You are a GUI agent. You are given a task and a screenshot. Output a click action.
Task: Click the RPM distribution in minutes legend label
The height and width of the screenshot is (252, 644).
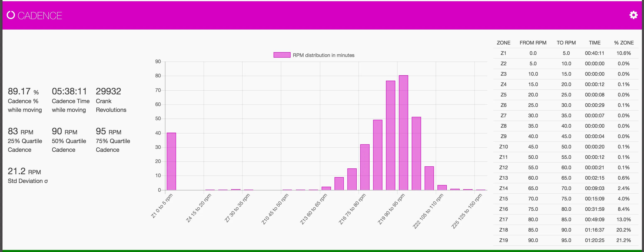(x=323, y=55)
